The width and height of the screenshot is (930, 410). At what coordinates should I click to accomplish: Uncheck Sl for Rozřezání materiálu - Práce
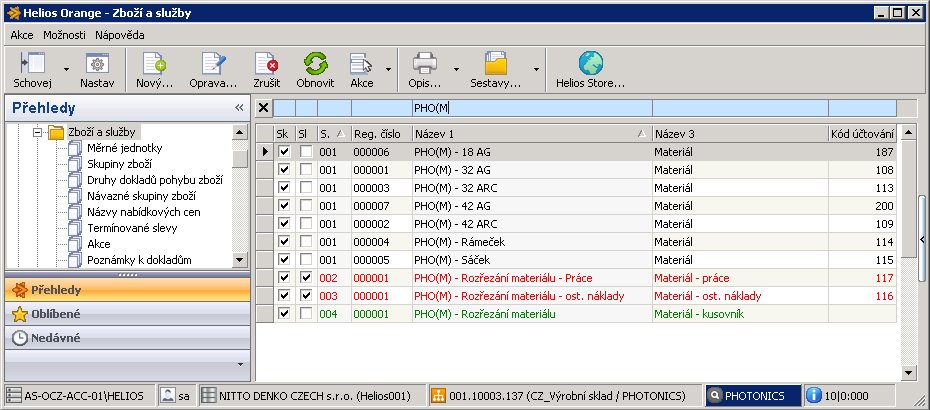[305, 278]
